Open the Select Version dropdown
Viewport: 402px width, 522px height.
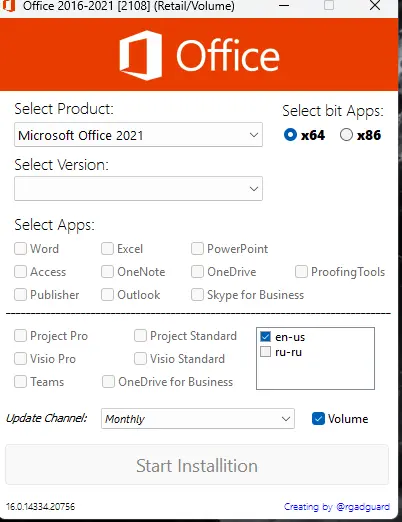pyautogui.click(x=138, y=189)
